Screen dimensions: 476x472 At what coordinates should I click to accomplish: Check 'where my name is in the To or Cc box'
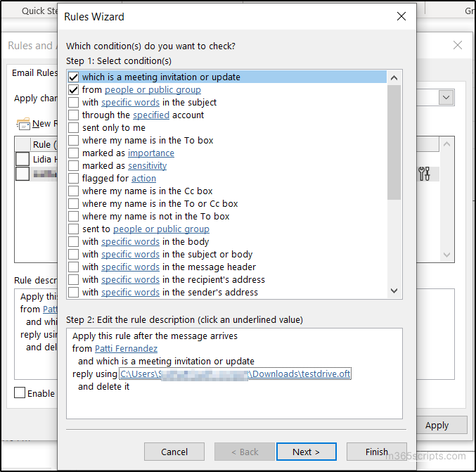[x=73, y=204]
